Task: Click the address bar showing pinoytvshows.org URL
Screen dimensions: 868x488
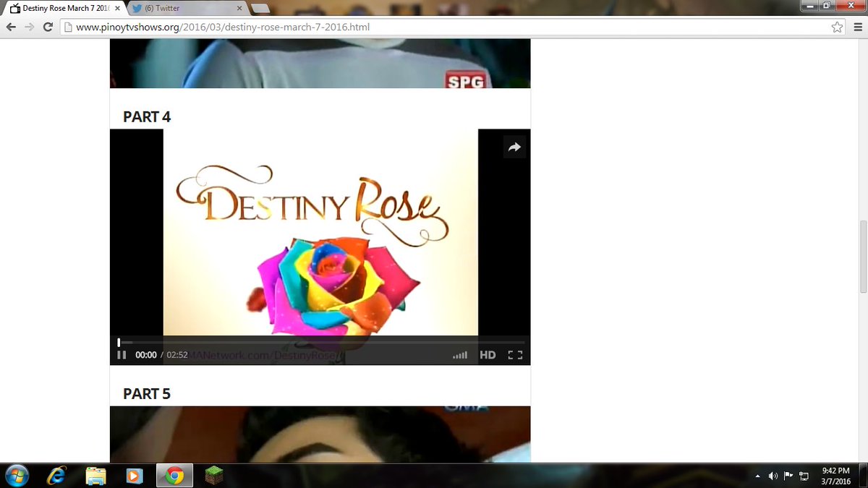Action: tap(453, 27)
